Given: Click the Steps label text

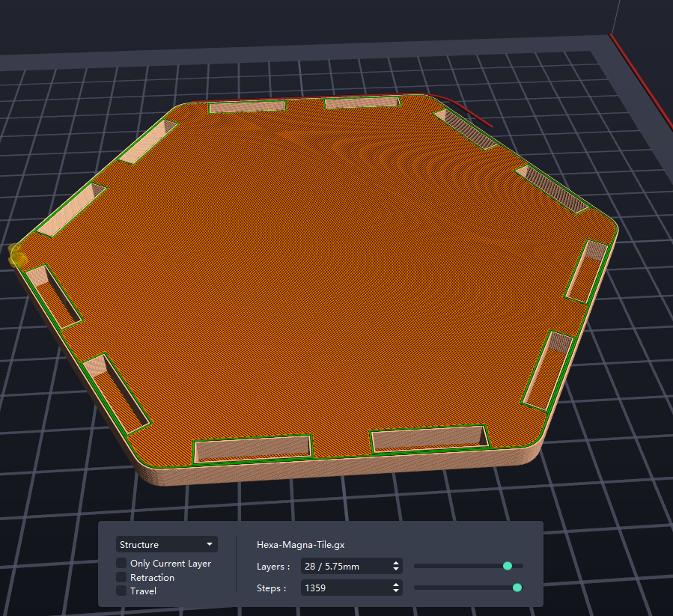Looking at the screenshot, I should pyautogui.click(x=271, y=588).
